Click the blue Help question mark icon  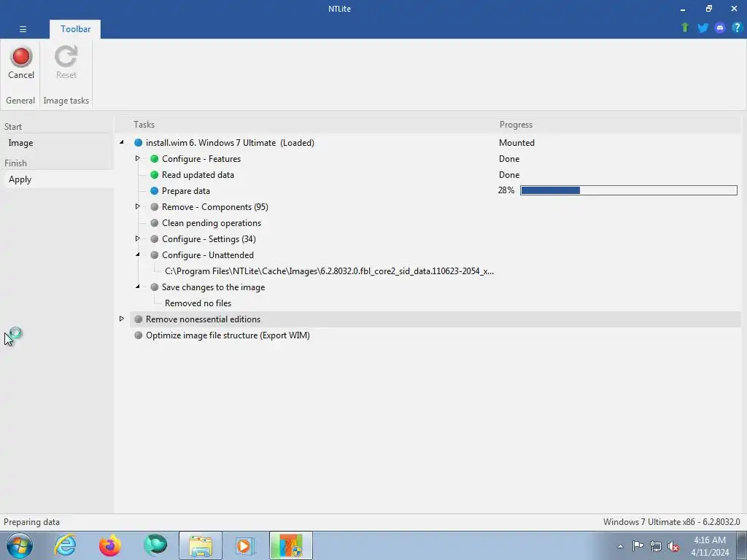[x=737, y=28]
